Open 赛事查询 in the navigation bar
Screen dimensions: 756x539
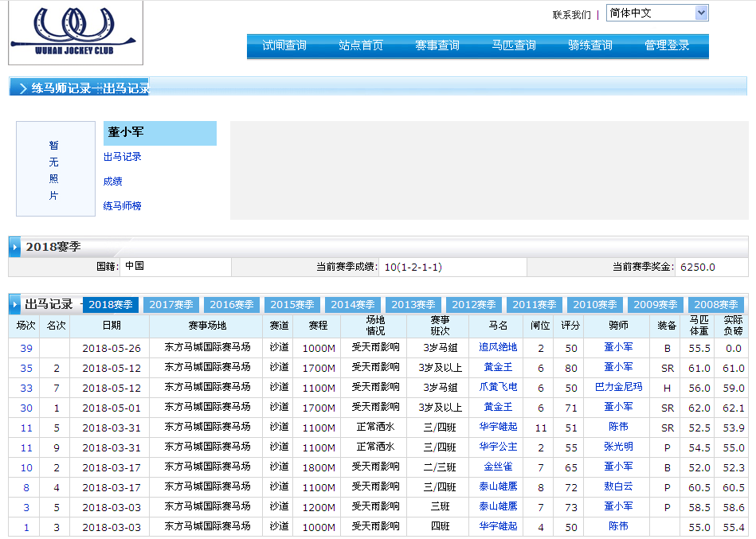click(437, 45)
